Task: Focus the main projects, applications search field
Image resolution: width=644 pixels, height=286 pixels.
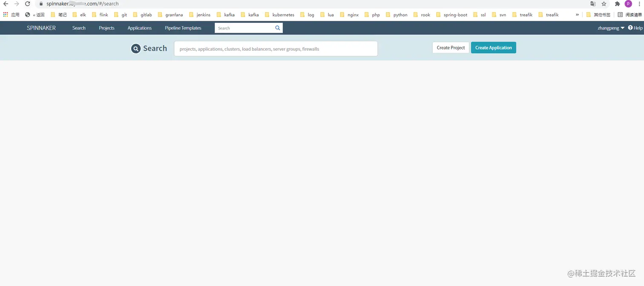Action: click(276, 49)
